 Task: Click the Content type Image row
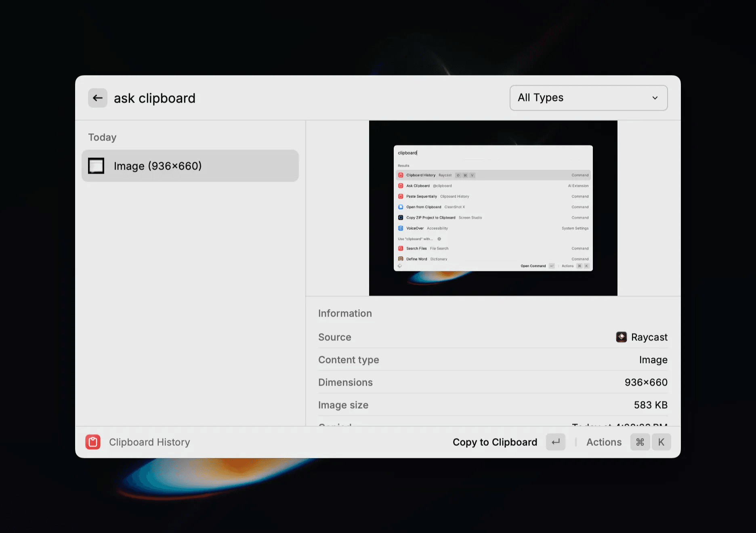pos(493,360)
